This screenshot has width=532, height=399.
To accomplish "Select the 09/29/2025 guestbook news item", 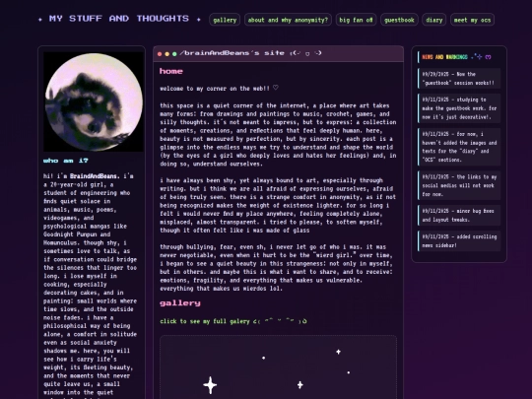I will pyautogui.click(x=459, y=79).
